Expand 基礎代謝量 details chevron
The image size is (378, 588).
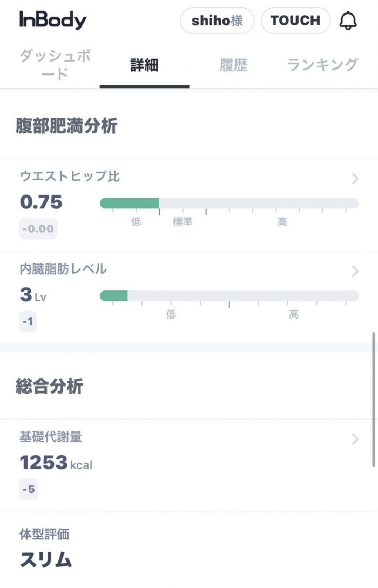tap(355, 439)
